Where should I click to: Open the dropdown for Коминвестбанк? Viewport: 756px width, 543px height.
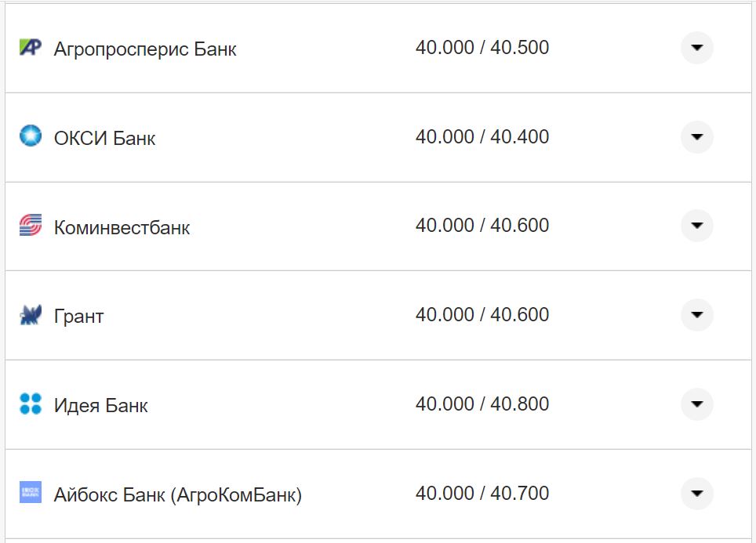point(696,226)
